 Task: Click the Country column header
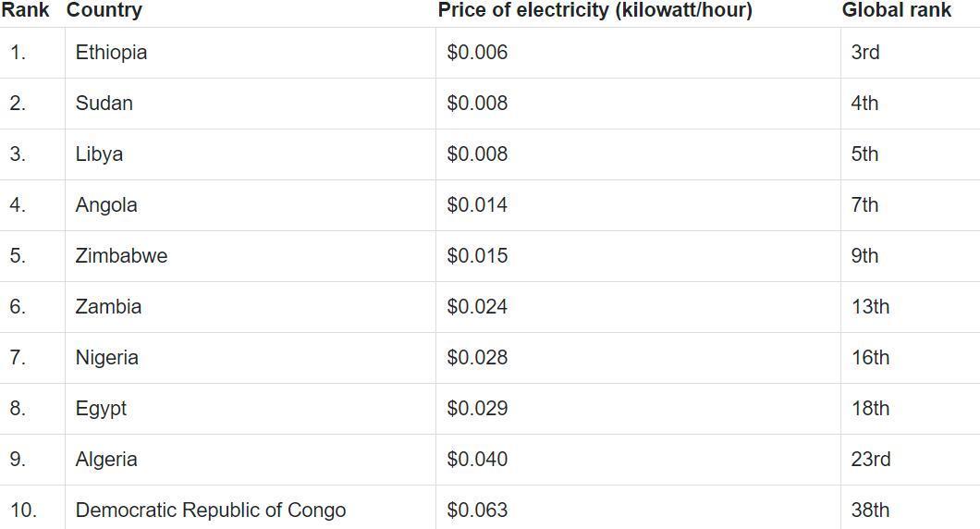(x=104, y=11)
